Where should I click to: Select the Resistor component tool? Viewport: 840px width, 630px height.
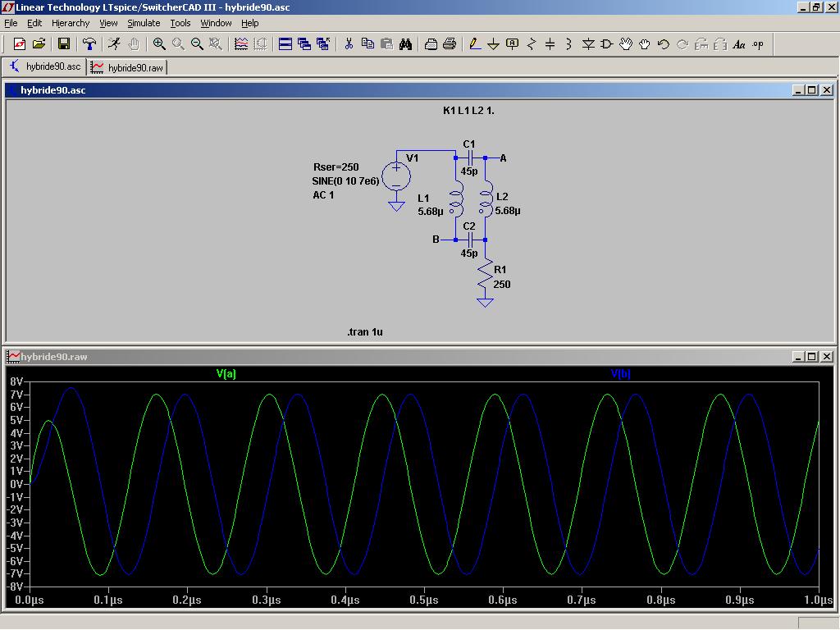click(532, 44)
